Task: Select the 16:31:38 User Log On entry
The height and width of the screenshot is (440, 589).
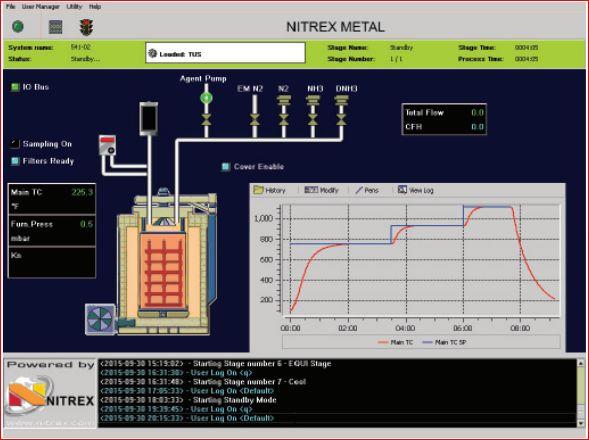Action: tap(176, 373)
